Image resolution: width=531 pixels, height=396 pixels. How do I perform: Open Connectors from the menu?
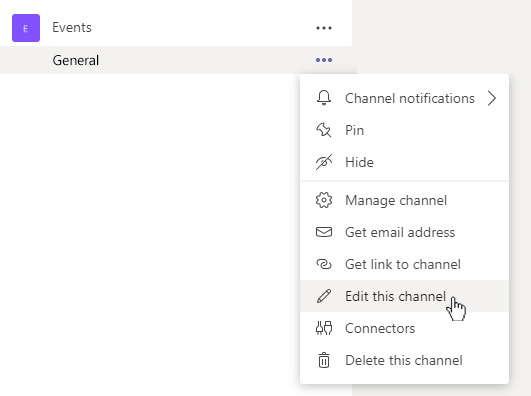point(404,328)
